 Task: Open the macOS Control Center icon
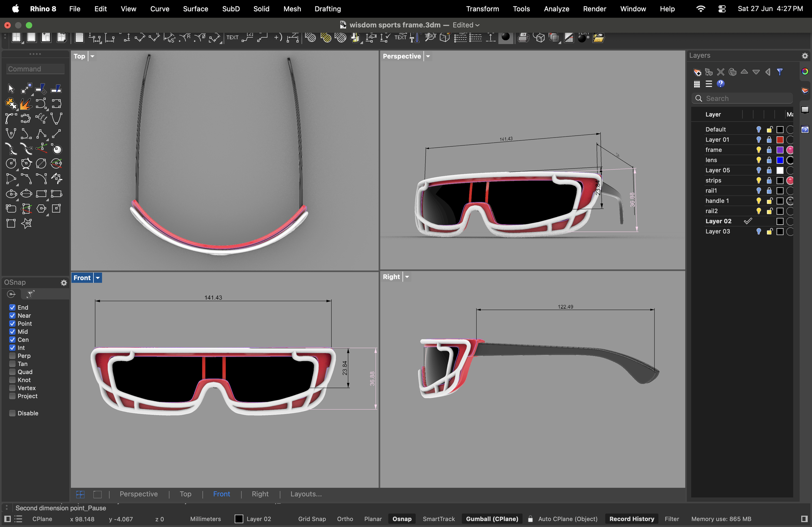click(x=722, y=9)
